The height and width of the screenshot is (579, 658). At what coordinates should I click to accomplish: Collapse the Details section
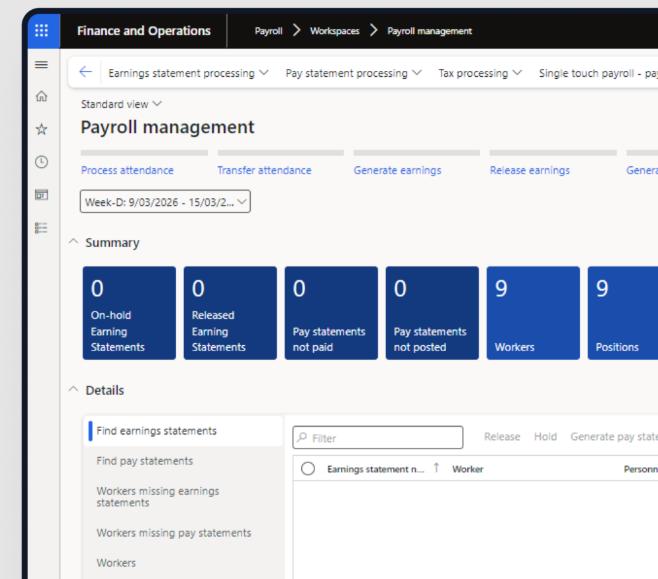point(73,390)
